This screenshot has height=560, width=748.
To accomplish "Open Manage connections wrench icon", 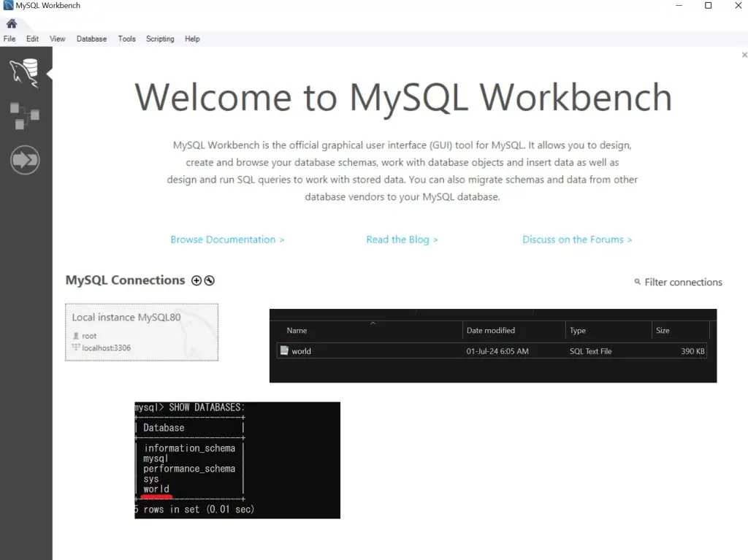I will click(x=210, y=280).
